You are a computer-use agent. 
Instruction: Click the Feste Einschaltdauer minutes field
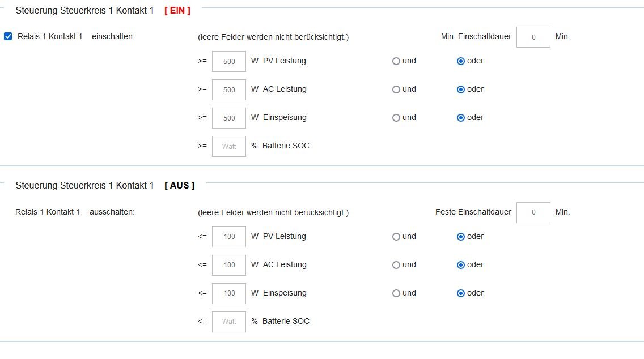pyautogui.click(x=533, y=213)
